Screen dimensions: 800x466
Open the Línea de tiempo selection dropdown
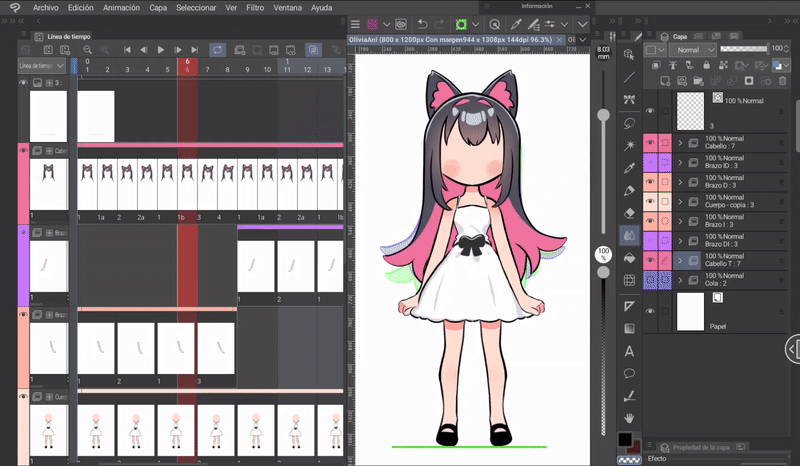coord(42,66)
